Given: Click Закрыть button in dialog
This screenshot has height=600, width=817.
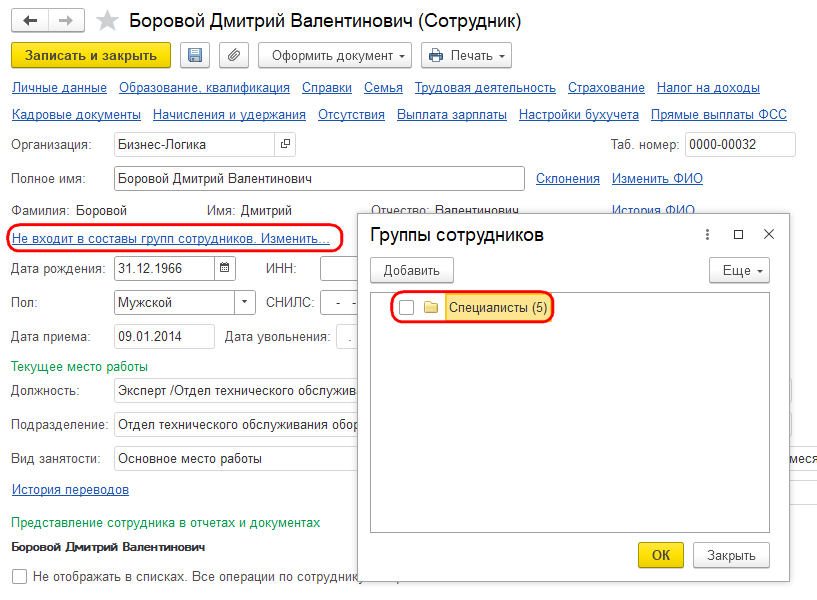Looking at the screenshot, I should coord(731,555).
